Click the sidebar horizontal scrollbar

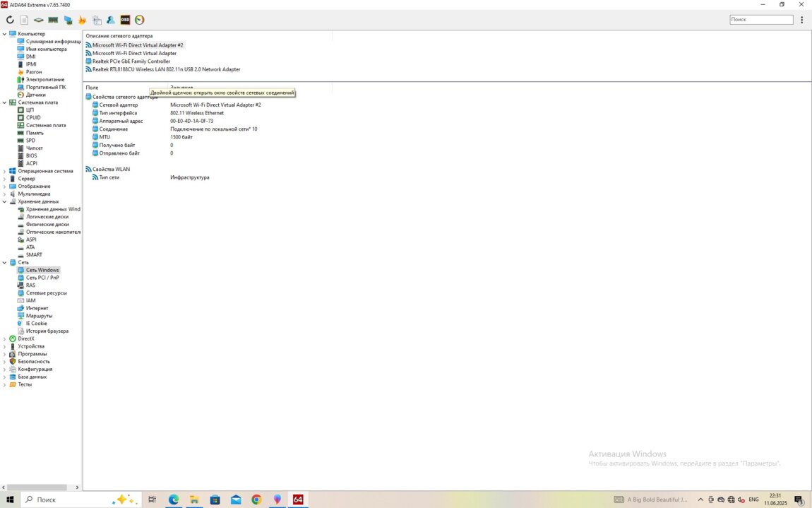pyautogui.click(x=41, y=488)
